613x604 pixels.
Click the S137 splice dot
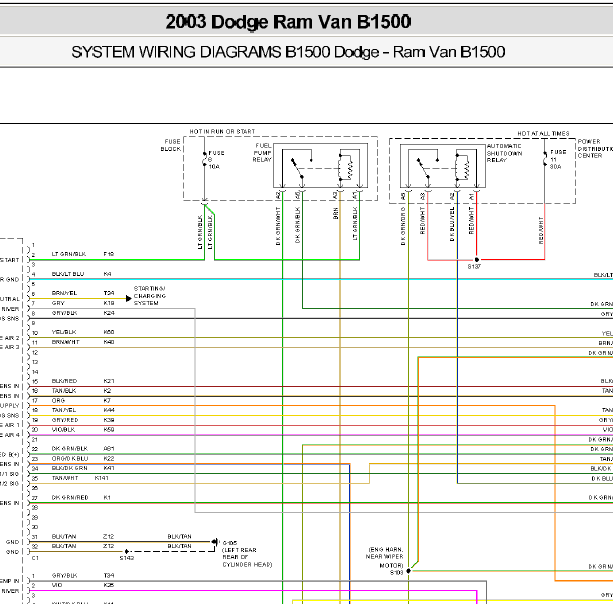[477, 260]
